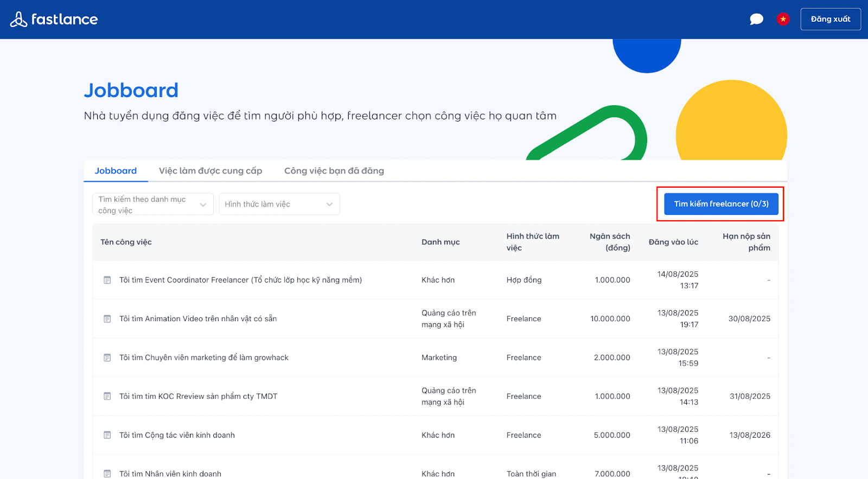Click chevron arrow on work type filter
The width and height of the screenshot is (868, 479).
click(329, 205)
